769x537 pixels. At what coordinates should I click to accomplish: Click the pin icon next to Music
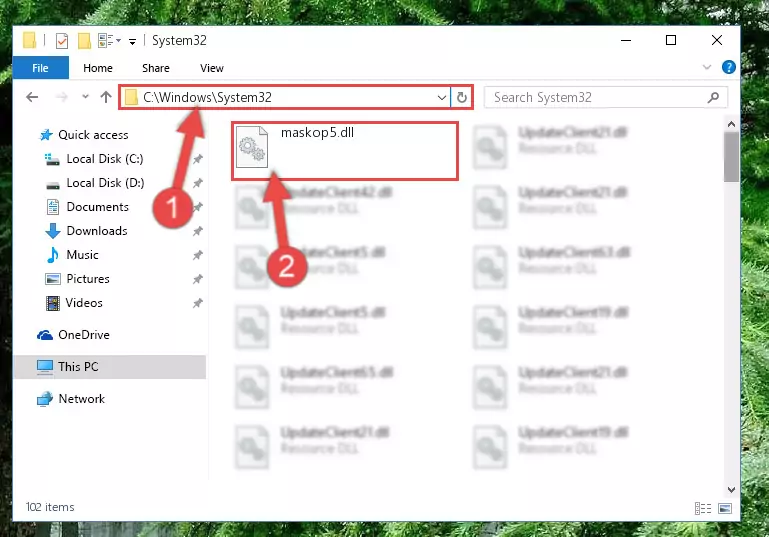coord(198,255)
